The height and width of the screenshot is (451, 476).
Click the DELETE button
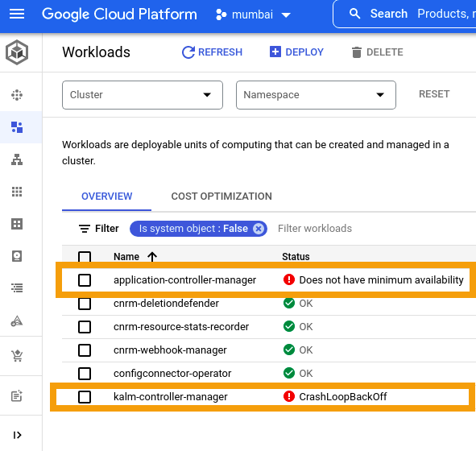tap(378, 52)
